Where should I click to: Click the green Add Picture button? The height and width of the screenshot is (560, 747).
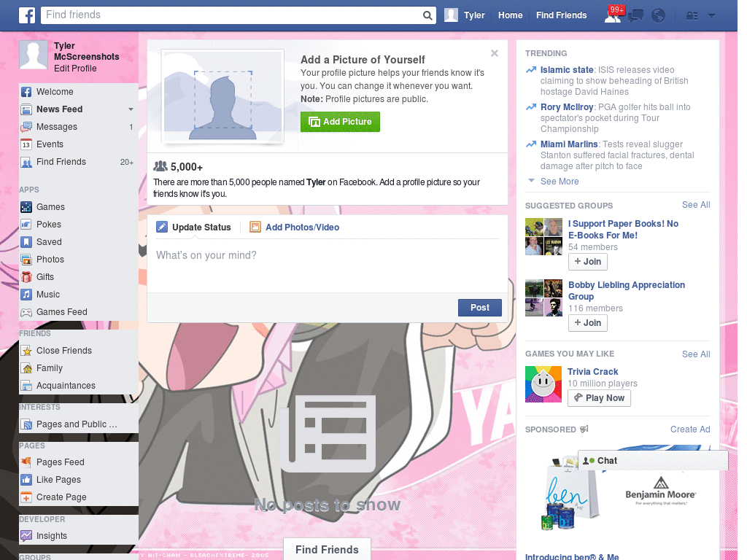pyautogui.click(x=340, y=122)
